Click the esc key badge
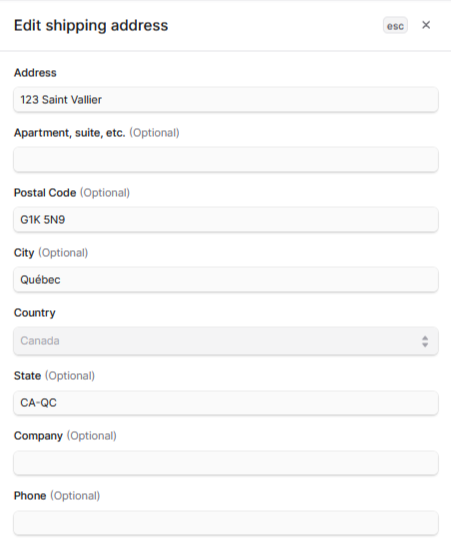451x556 pixels. coord(395,26)
